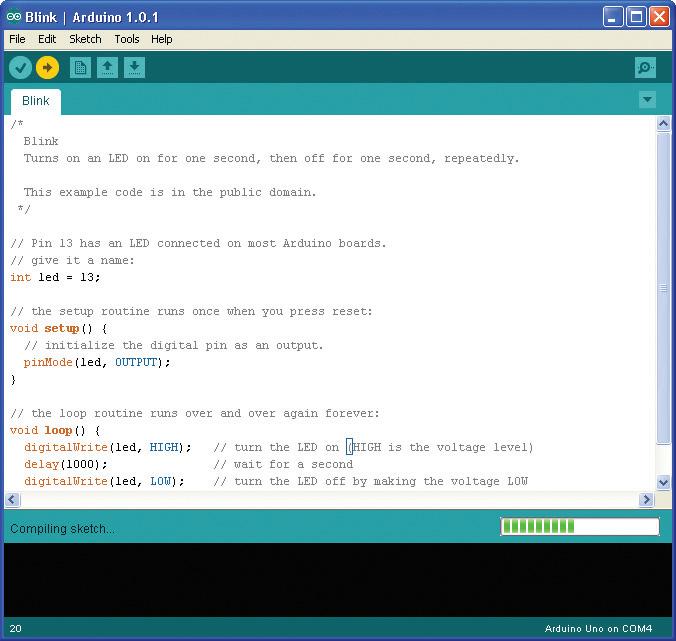Viewport: 676px width, 641px height.
Task: Open the File menu
Action: pos(17,39)
